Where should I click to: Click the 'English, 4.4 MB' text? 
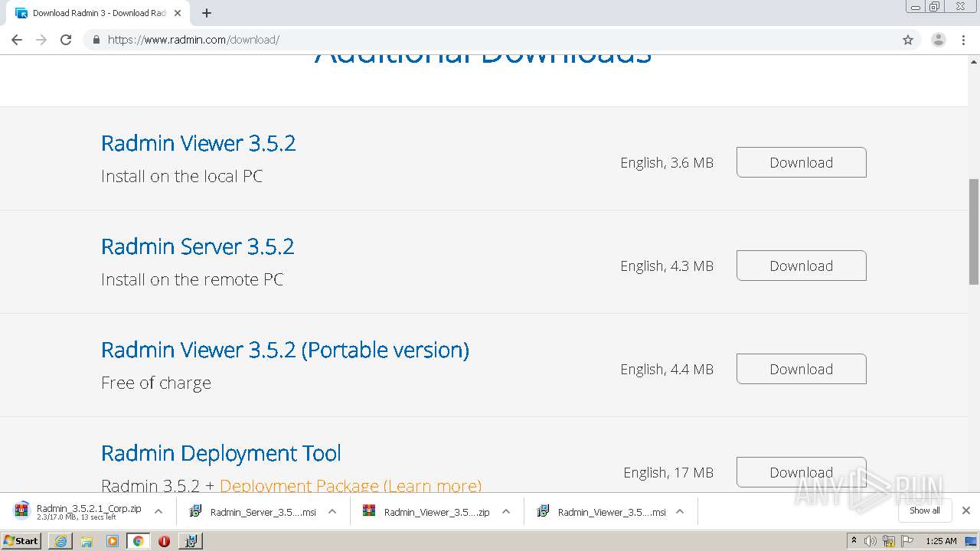coord(667,369)
